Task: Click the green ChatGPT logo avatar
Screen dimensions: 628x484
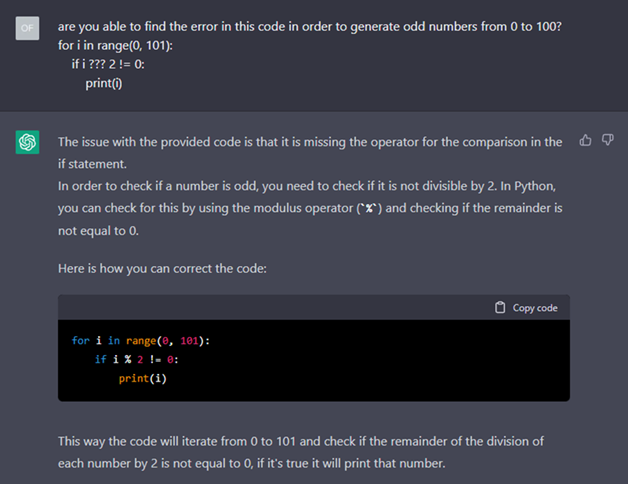Action: point(27,142)
